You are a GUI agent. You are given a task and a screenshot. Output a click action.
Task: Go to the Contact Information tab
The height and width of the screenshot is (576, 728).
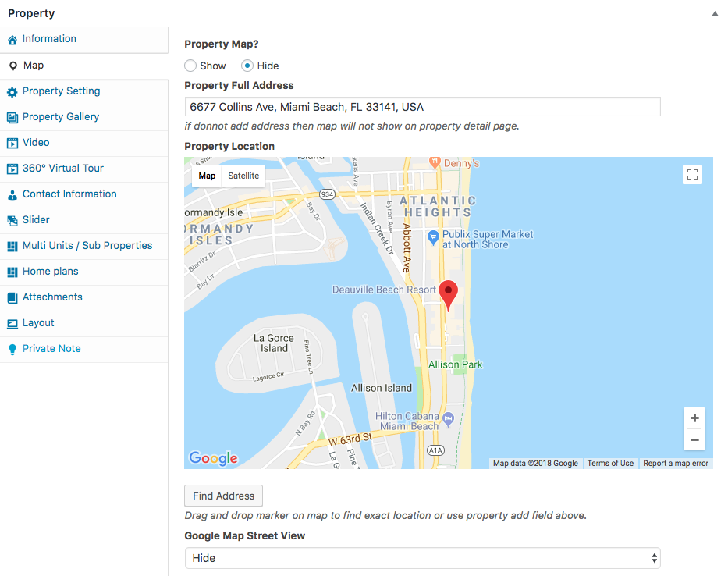click(84, 194)
